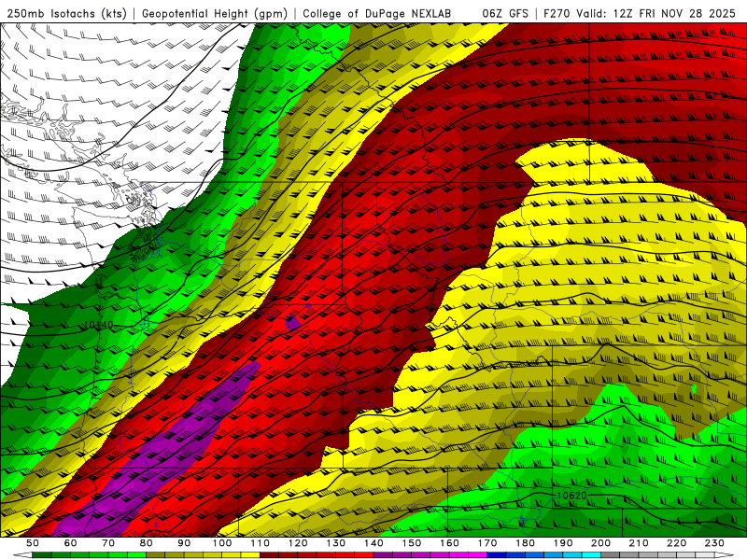Click the 160 value on the legend

450,543
